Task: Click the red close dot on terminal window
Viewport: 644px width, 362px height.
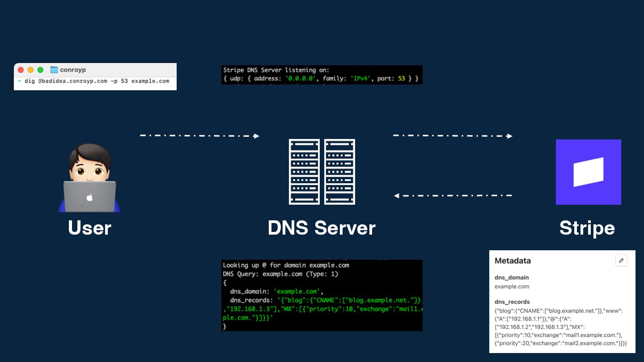Action: pyautogui.click(x=21, y=70)
